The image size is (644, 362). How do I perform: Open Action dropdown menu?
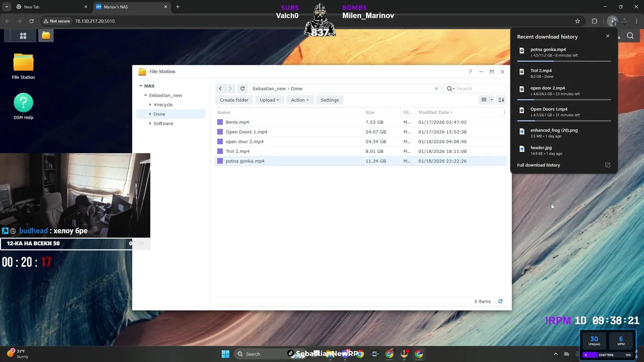point(299,100)
